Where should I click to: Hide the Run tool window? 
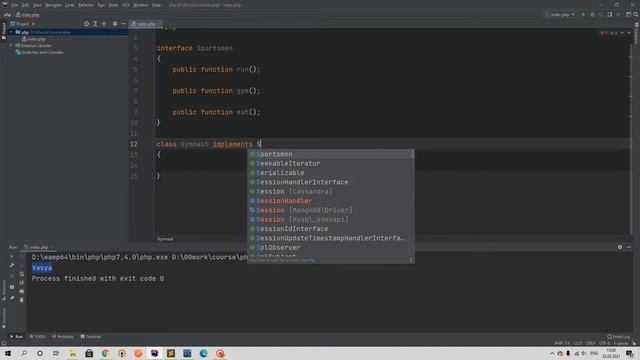tap(629, 247)
